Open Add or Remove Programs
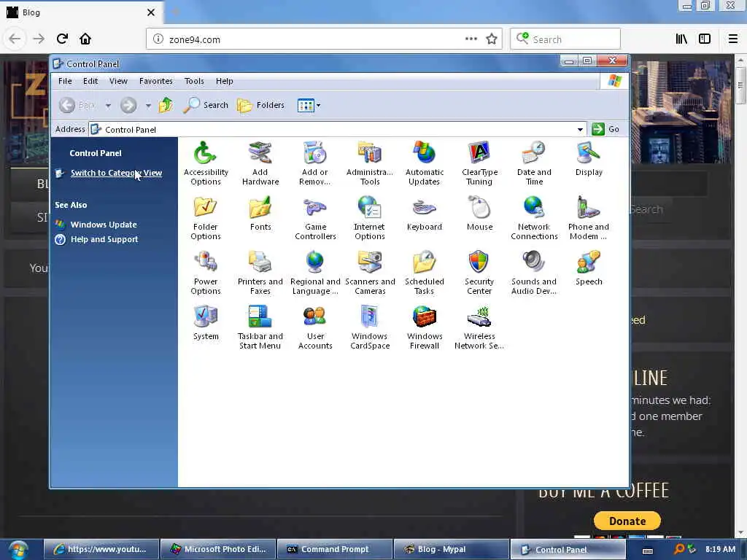Viewport: 747px width, 560px height. [314, 163]
